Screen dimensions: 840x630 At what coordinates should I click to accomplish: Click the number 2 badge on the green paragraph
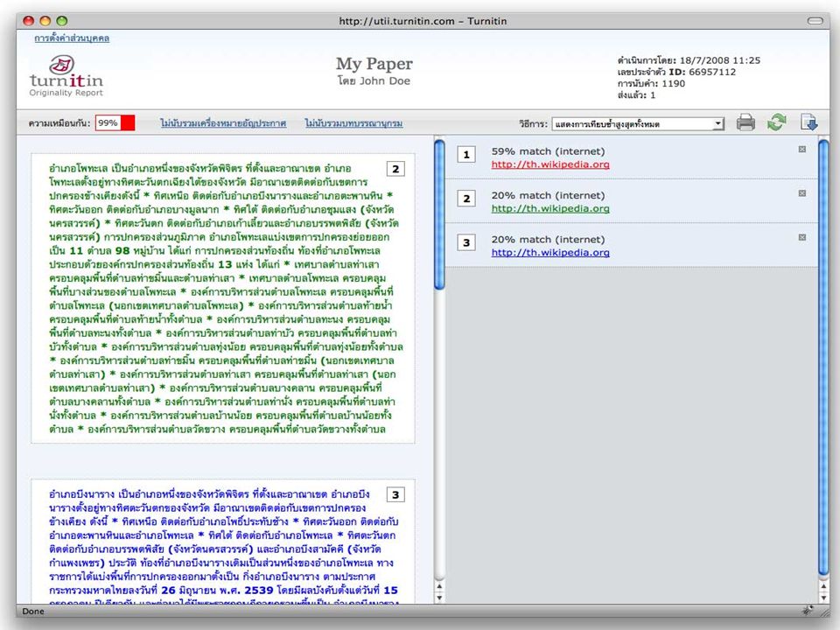(x=395, y=169)
